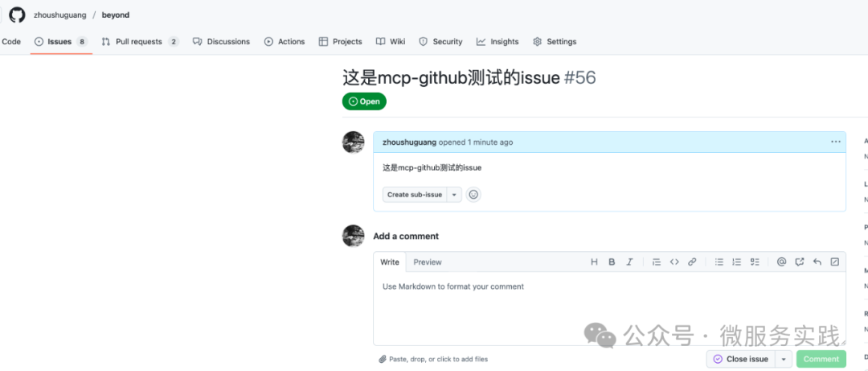The image size is (868, 371).
Task: Expand the Create sub-issue dropdown arrow
Action: point(454,195)
